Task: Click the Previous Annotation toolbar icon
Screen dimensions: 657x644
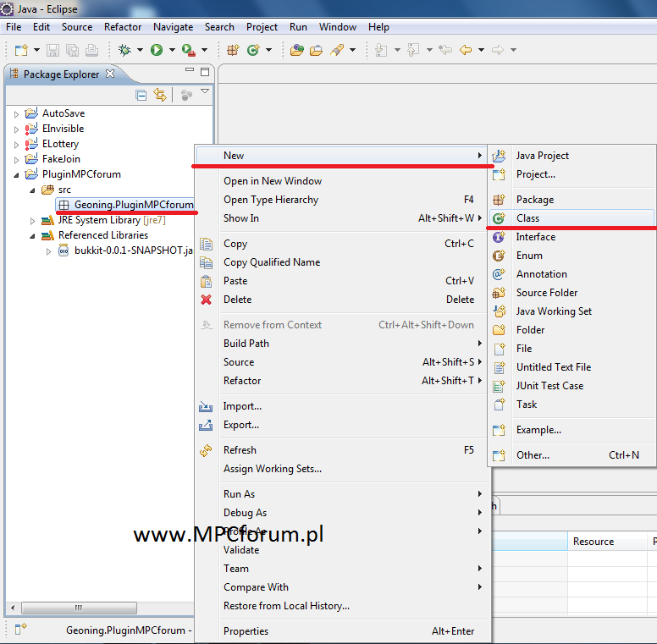Action: [413, 50]
